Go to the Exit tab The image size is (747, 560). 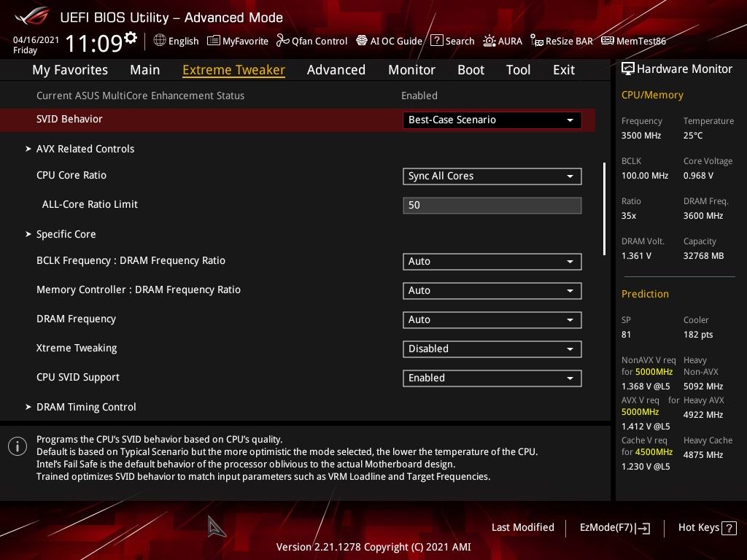tap(564, 70)
